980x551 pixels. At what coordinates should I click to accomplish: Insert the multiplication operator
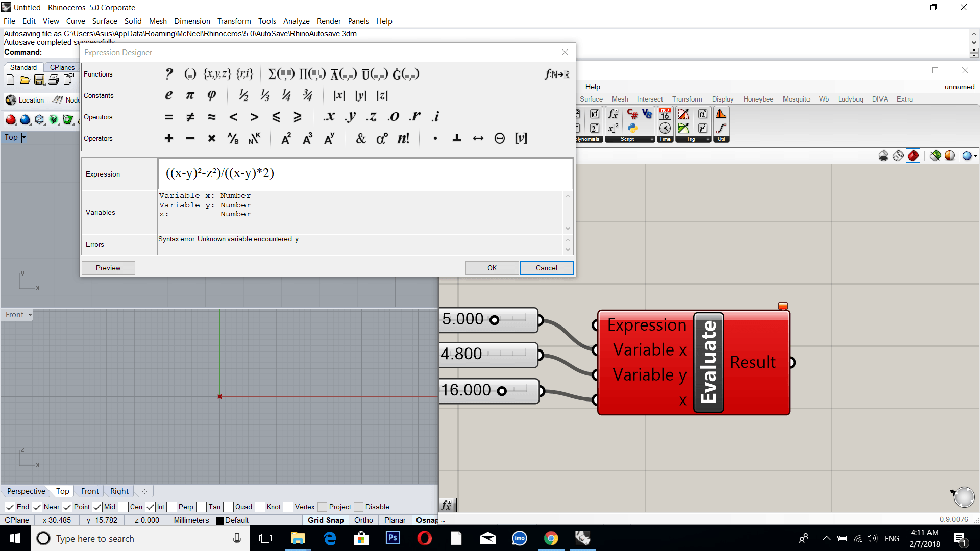tap(211, 138)
